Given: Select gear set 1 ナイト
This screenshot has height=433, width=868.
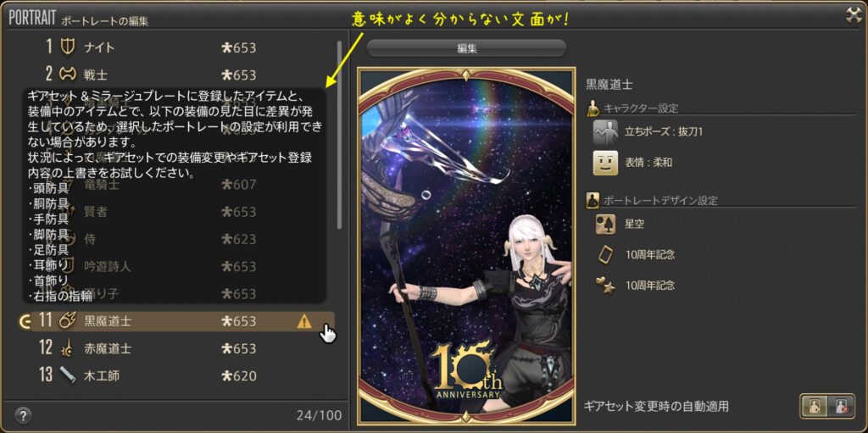Looking at the screenshot, I should point(183,47).
